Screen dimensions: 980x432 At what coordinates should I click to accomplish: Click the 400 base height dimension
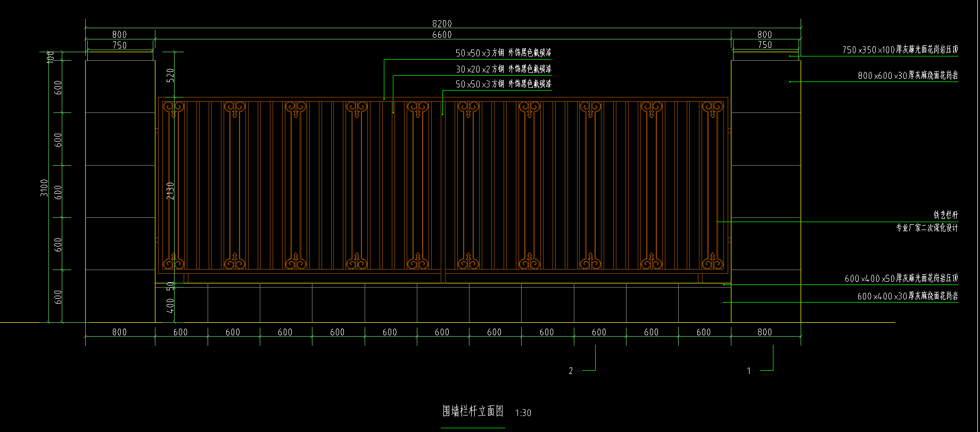170,305
